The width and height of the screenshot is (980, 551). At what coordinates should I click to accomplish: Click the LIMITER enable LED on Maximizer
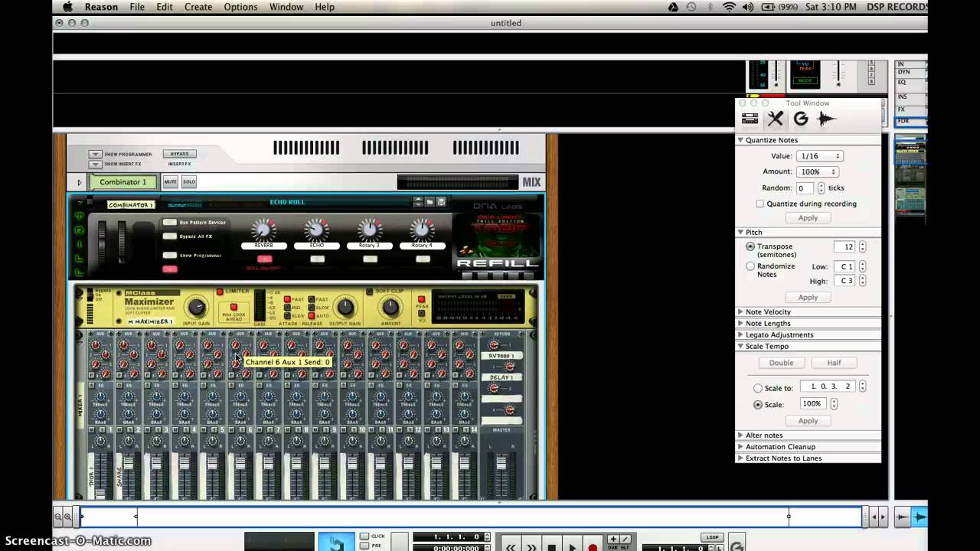(x=220, y=292)
